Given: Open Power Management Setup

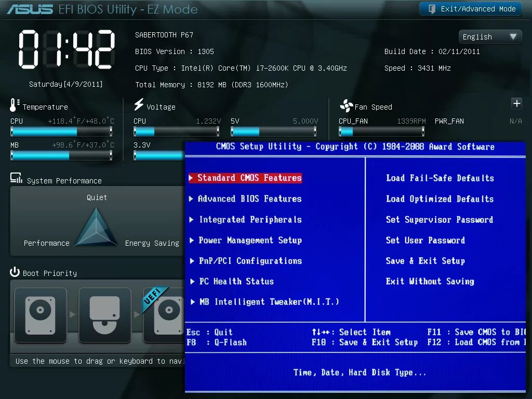Looking at the screenshot, I should click(x=250, y=240).
